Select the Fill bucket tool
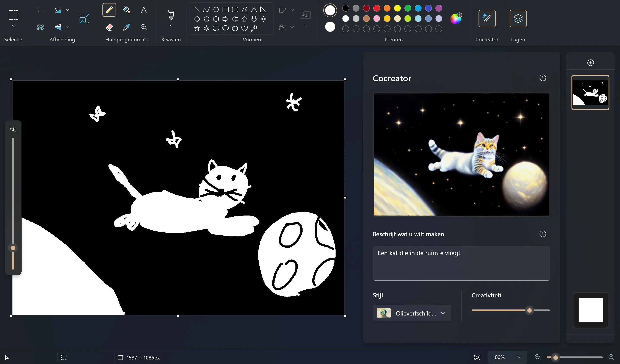Image resolution: width=620 pixels, height=364 pixels. point(126,10)
